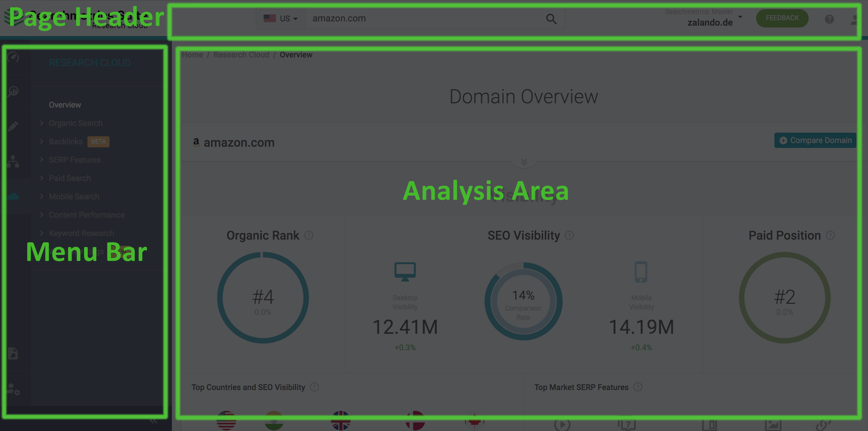Click the 14.19M mobile visibility value
This screenshot has height=431, width=868.
pos(641,327)
